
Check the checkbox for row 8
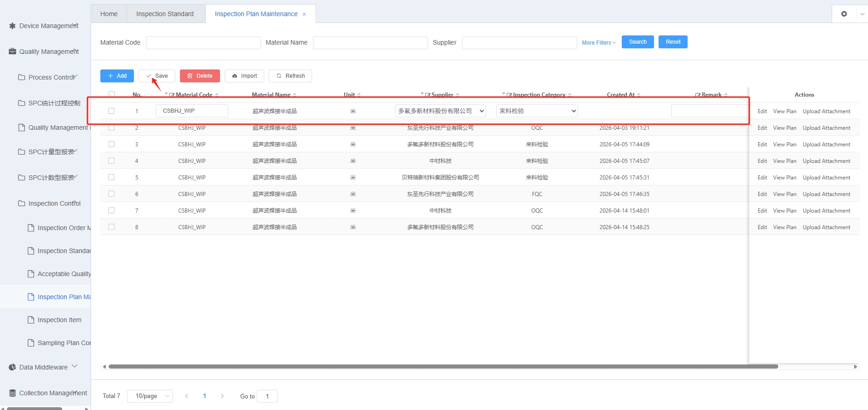tap(111, 227)
